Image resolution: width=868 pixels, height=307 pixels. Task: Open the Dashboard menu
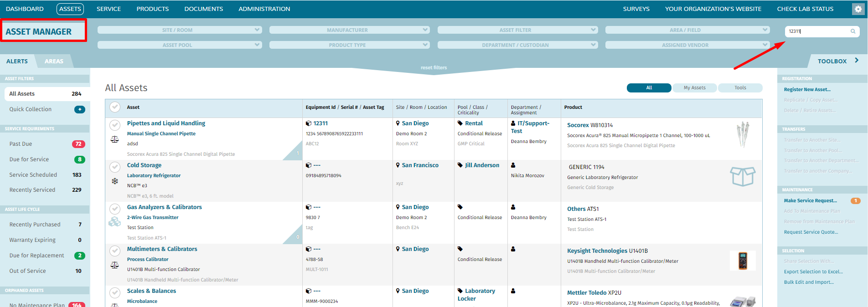pyautogui.click(x=25, y=9)
